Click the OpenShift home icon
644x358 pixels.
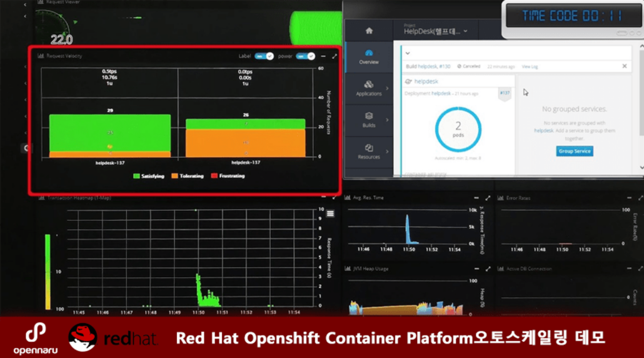pyautogui.click(x=369, y=31)
